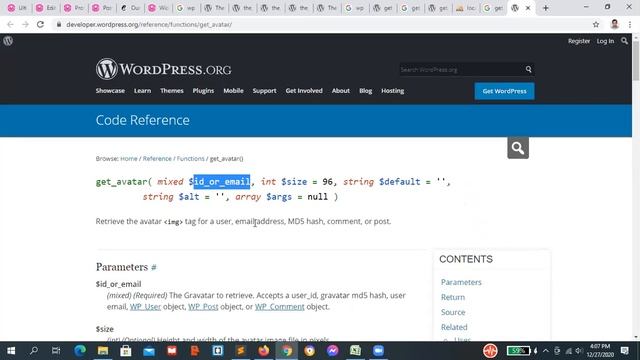
Task: Close the active get_avatar tab
Action: point(528,8)
